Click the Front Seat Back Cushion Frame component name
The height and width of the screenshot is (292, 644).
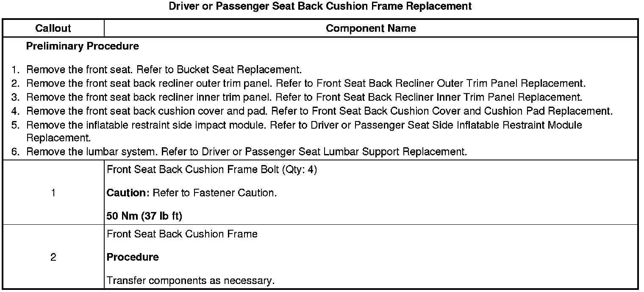182,234
